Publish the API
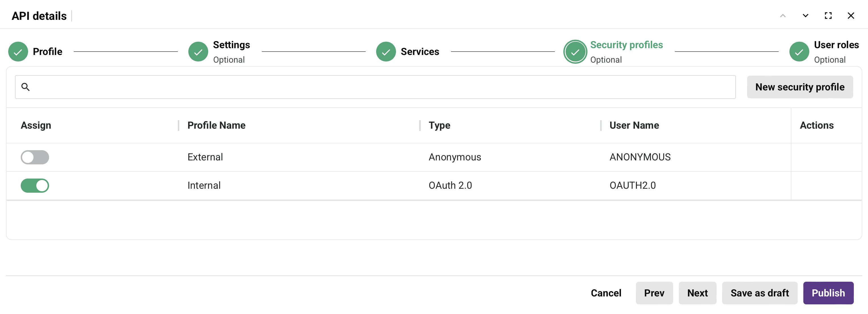 click(x=828, y=293)
